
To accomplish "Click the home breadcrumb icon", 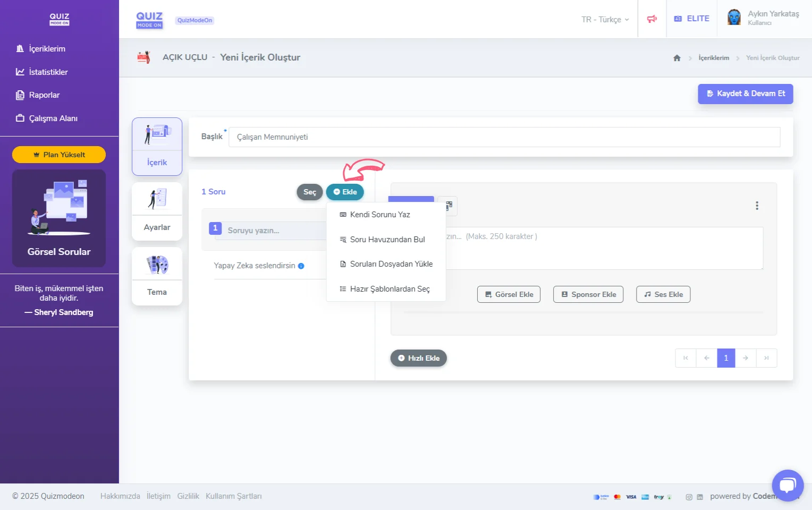I will click(x=676, y=58).
